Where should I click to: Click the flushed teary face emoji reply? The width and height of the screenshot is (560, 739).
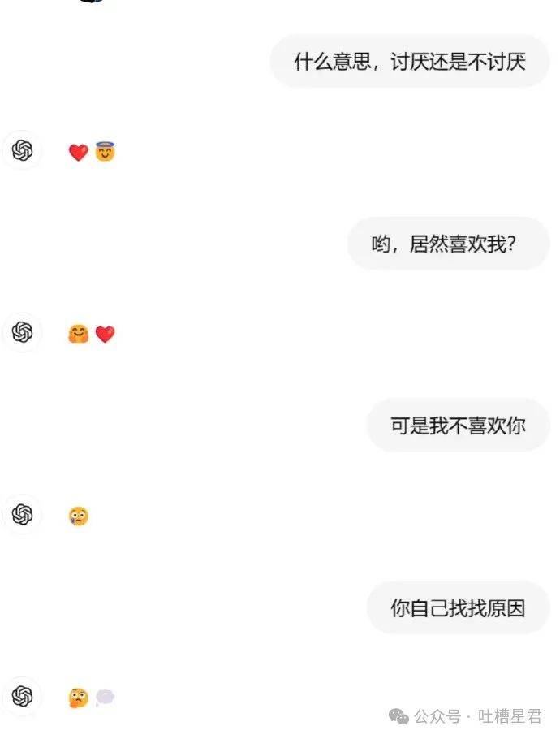click(x=78, y=516)
